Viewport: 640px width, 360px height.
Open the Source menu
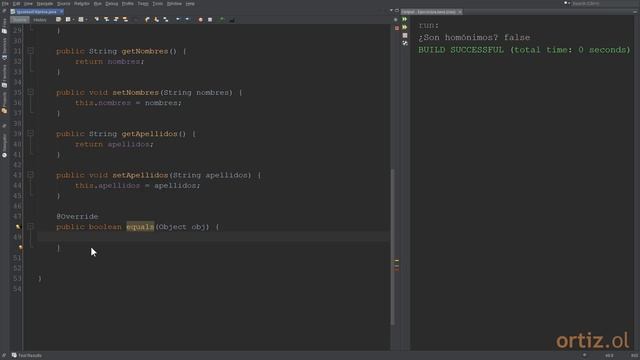click(x=63, y=4)
